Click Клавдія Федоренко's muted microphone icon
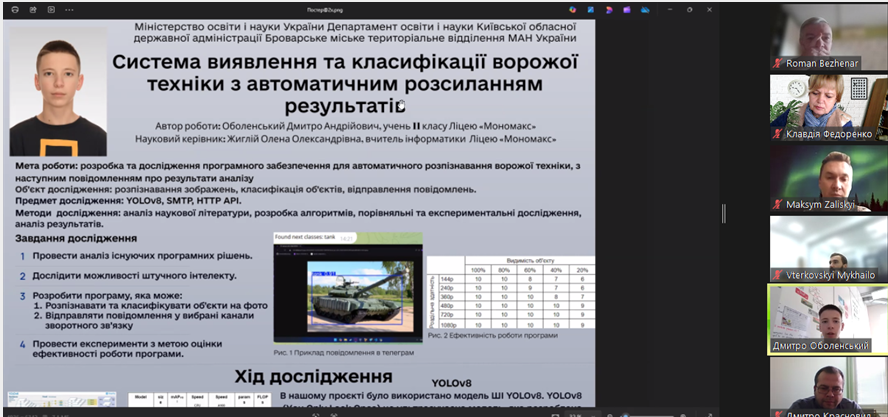 click(x=779, y=134)
